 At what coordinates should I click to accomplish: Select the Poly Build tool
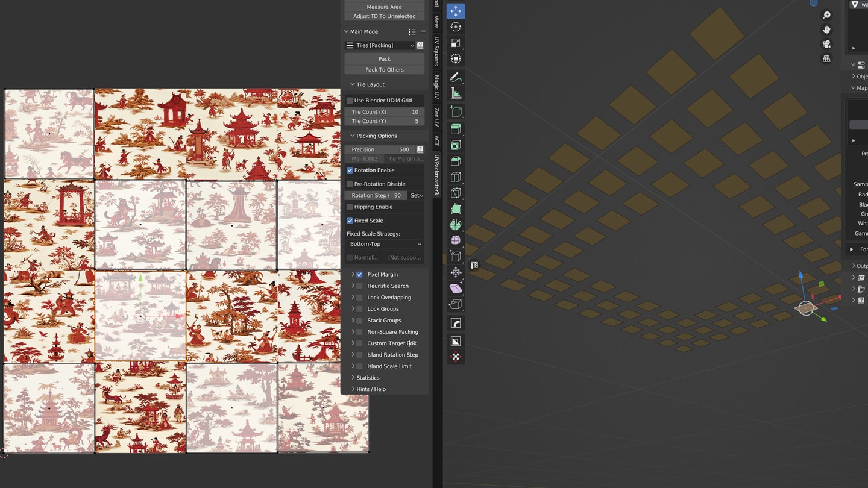coord(456,208)
